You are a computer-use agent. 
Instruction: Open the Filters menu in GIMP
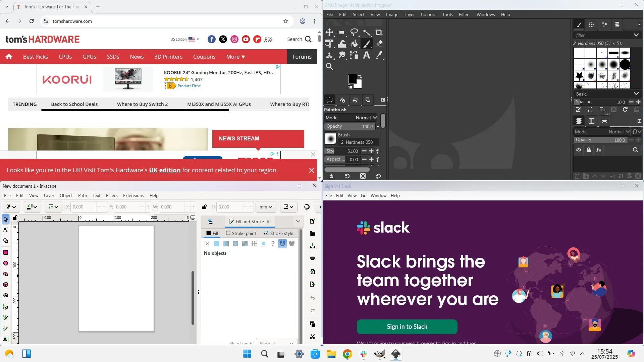465,14
